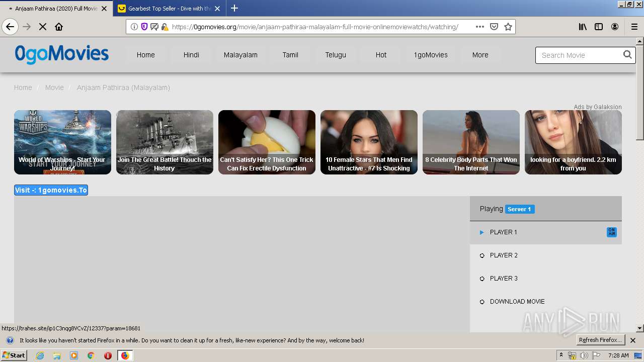Open page actions three-dot menu
Image resolution: width=644 pixels, height=362 pixels.
coord(479,27)
